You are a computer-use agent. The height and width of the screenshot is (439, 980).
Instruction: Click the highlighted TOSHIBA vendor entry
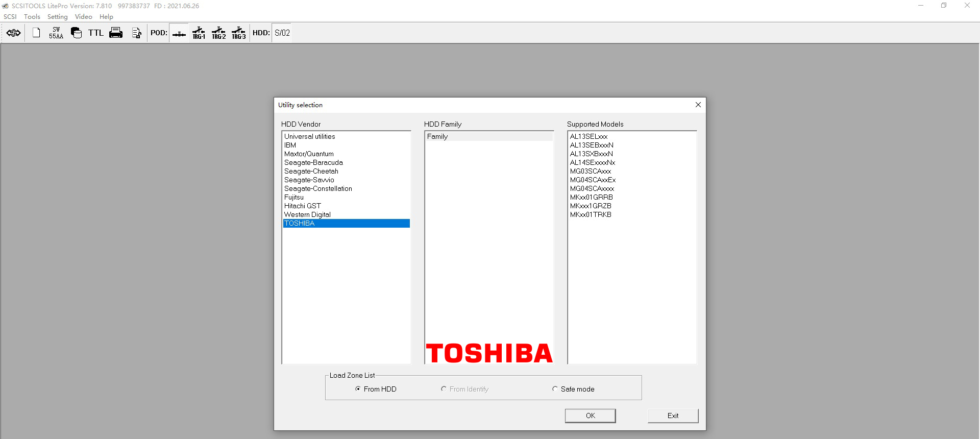pyautogui.click(x=347, y=223)
